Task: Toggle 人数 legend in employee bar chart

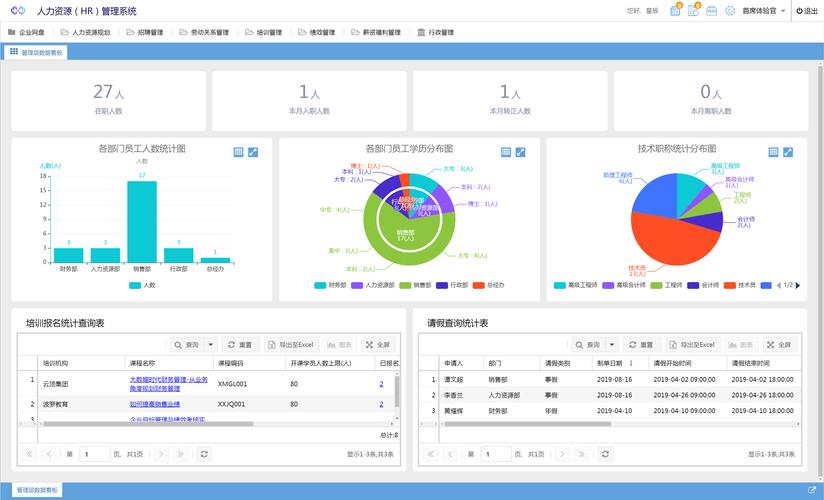Action: (x=141, y=285)
